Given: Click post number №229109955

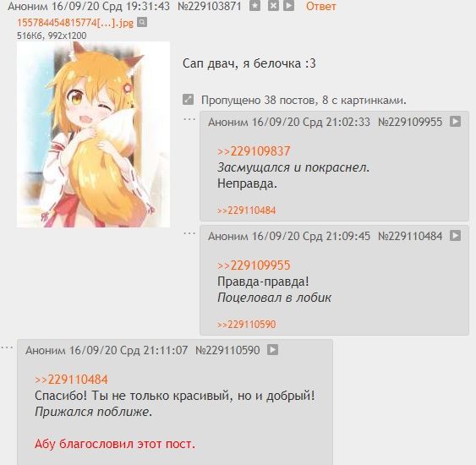Looking at the screenshot, I should click(x=410, y=122).
